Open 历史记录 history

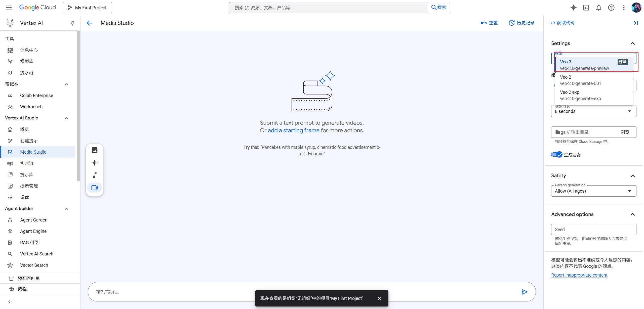[522, 23]
